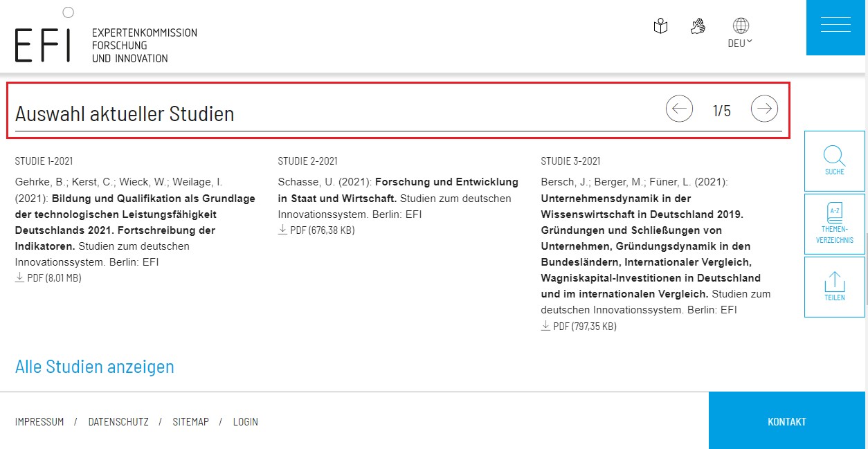Go to previous studies slide arrow

pos(679,109)
